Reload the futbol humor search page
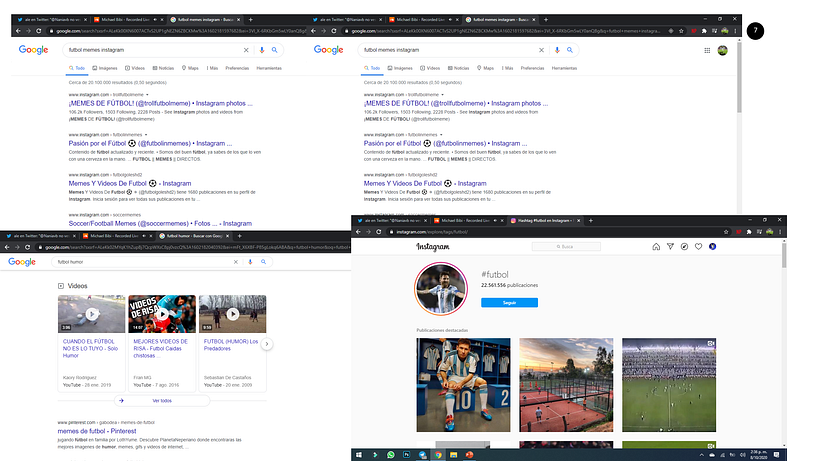 tap(27, 247)
